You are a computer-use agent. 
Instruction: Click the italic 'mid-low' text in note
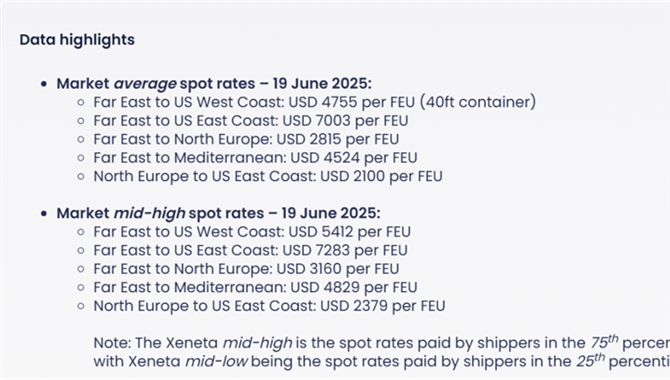[216, 362]
